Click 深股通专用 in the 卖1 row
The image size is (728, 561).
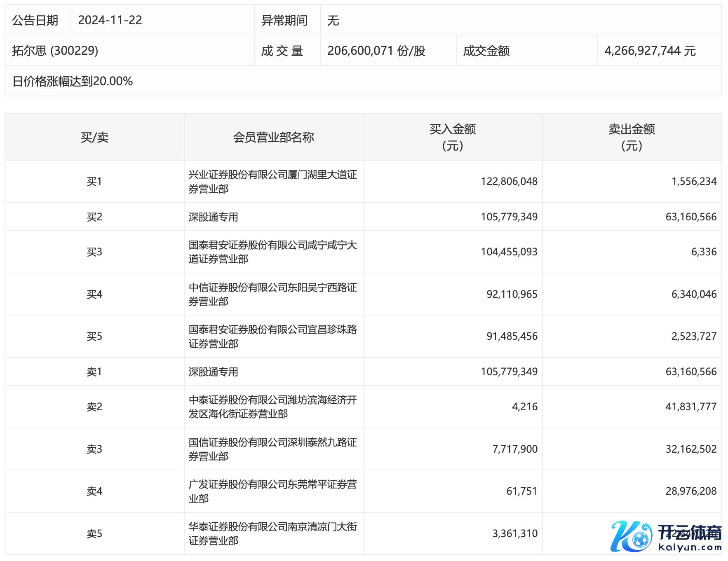click(x=214, y=372)
